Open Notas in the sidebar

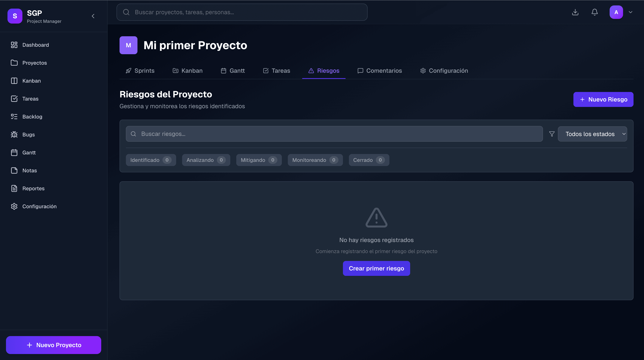[x=30, y=170]
